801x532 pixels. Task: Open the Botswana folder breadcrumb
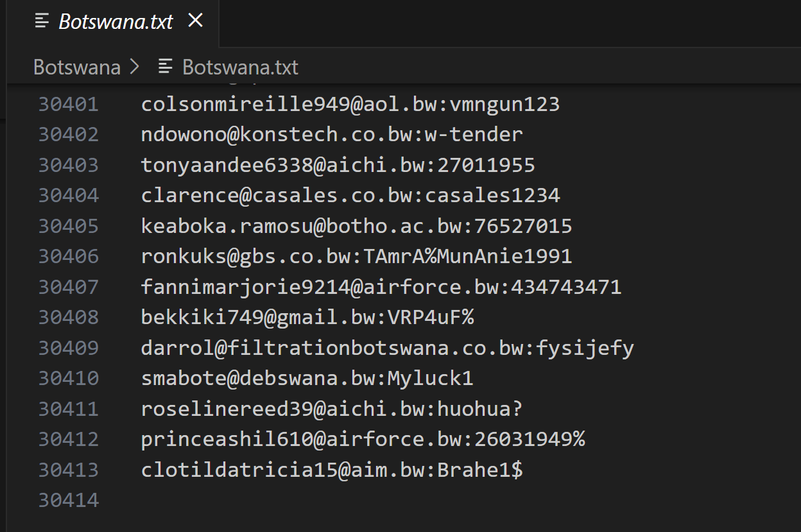click(x=77, y=67)
